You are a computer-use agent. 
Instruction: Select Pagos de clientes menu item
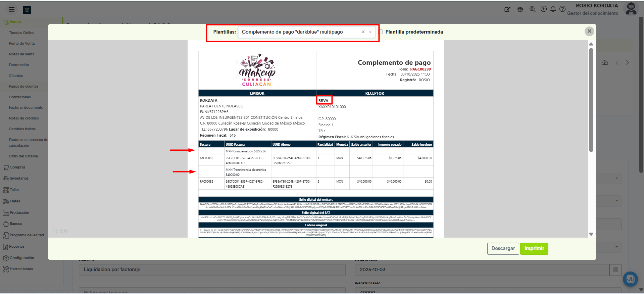coord(23,87)
